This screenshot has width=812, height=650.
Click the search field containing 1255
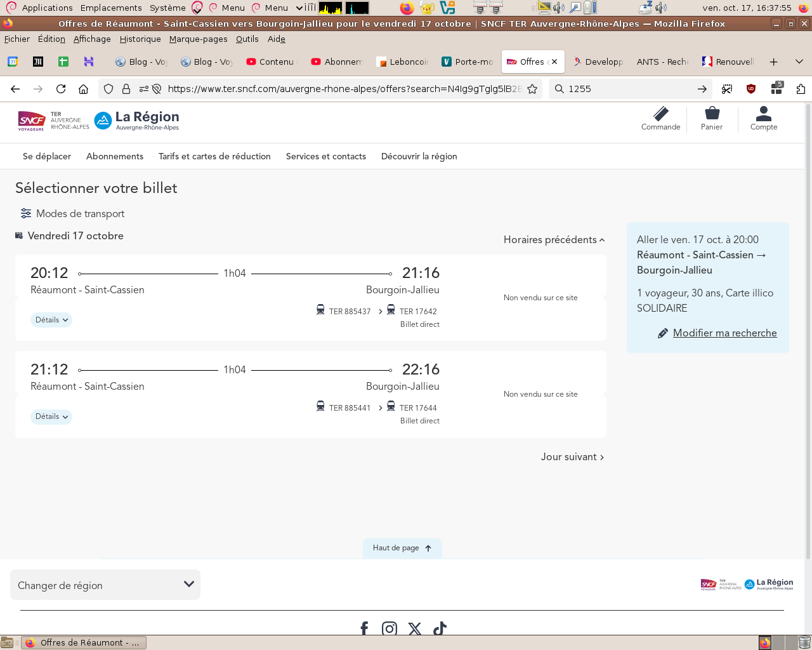tap(628, 89)
